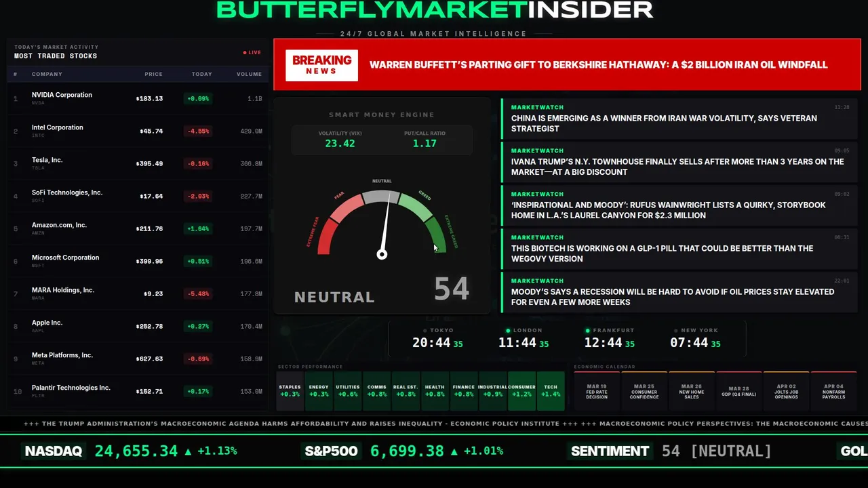This screenshot has height=488, width=868.
Task: Open the Mar 28 GDP (Q4 Final) event
Action: point(739,391)
